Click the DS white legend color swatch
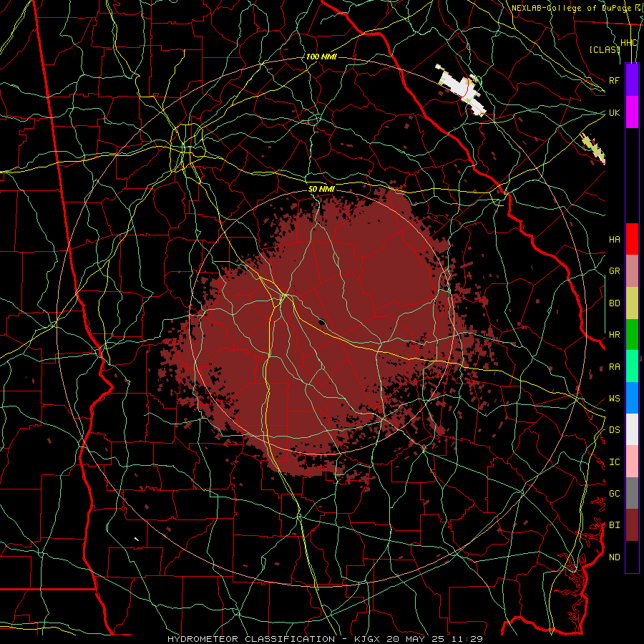The height and width of the screenshot is (644, 644). click(632, 429)
